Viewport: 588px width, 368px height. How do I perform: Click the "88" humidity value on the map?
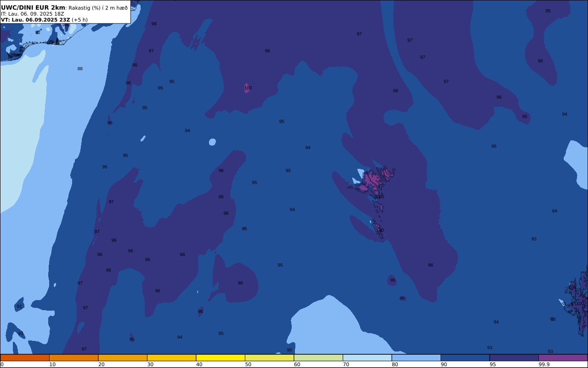[x=80, y=69]
